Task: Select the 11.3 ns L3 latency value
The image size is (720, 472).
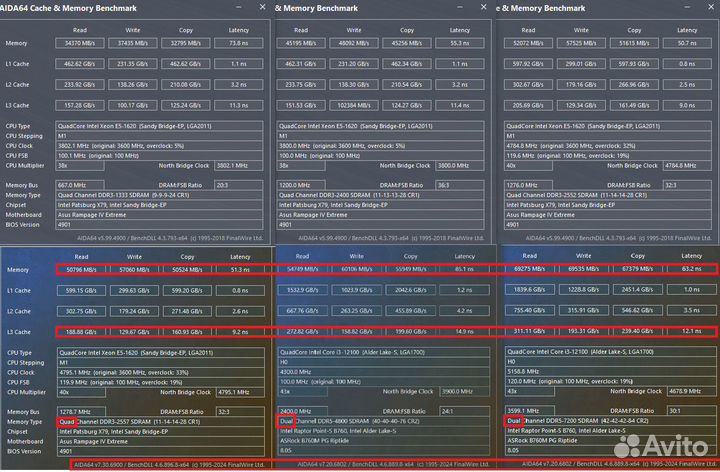Action: click(238, 105)
